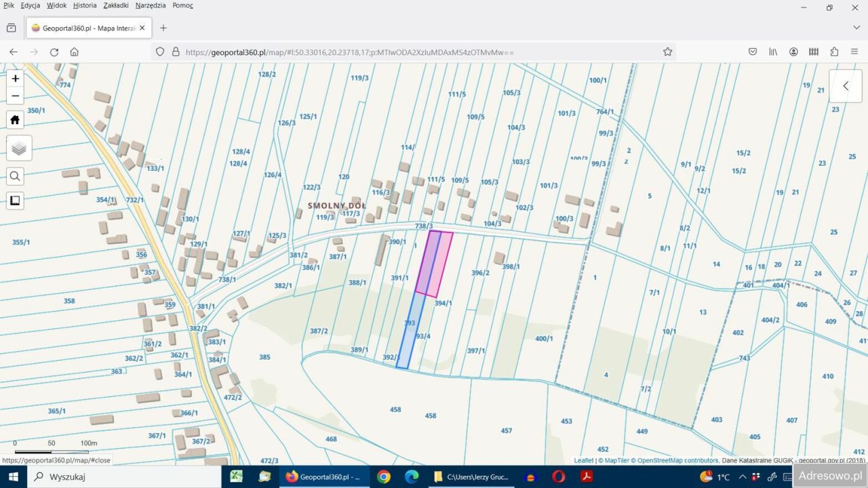868x488 pixels.
Task: Open the extensions puzzle menu
Action: coord(834,52)
